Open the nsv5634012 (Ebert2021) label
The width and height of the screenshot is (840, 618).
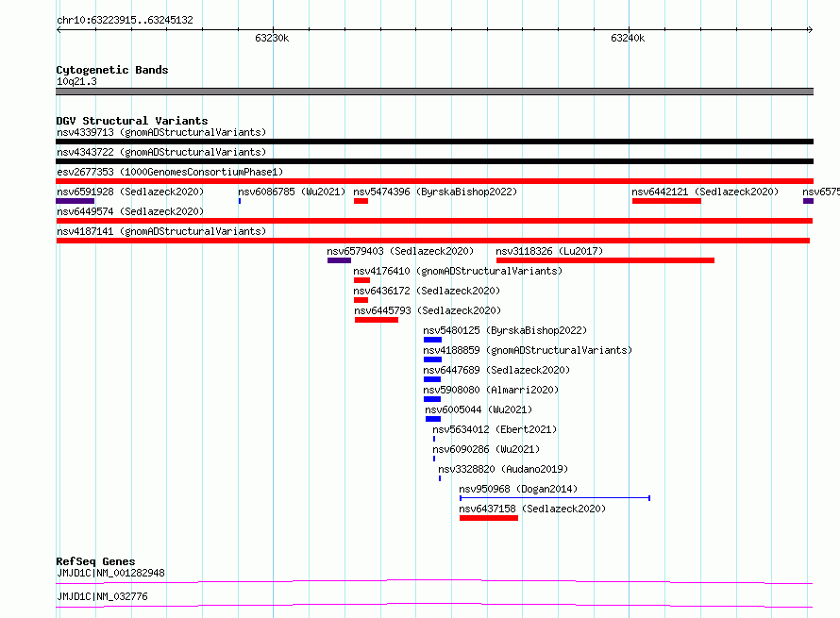[x=495, y=429]
